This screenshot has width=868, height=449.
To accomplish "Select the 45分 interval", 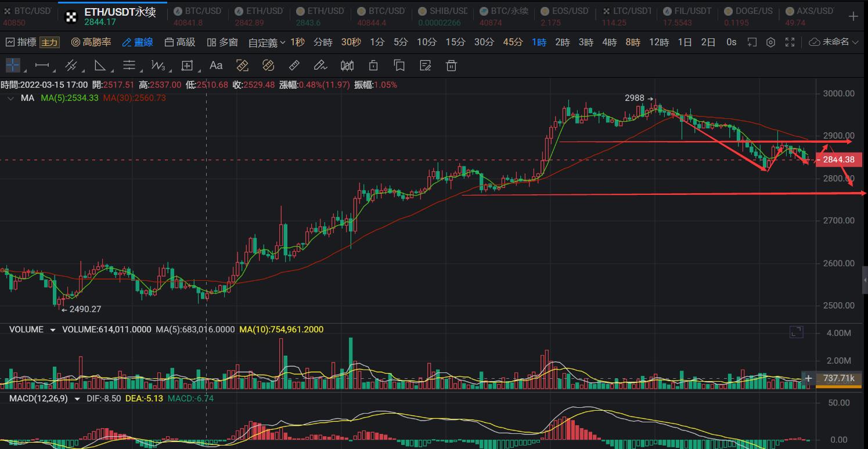I will [x=513, y=42].
